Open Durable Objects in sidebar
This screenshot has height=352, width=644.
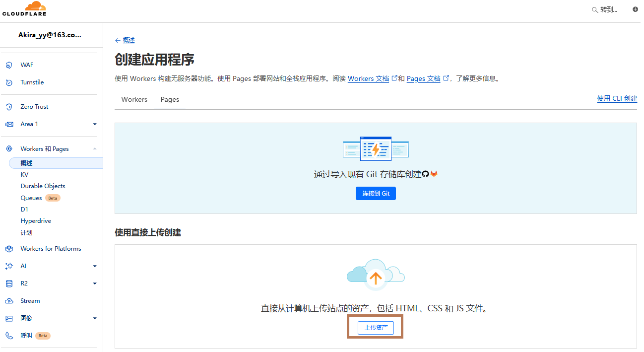pos(43,186)
